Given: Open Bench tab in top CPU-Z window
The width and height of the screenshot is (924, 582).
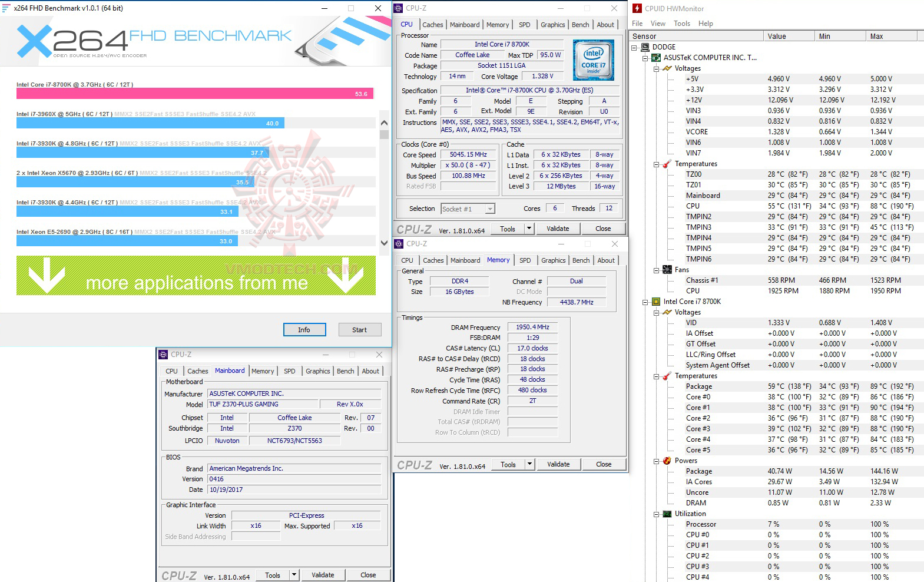Looking at the screenshot, I should [580, 25].
